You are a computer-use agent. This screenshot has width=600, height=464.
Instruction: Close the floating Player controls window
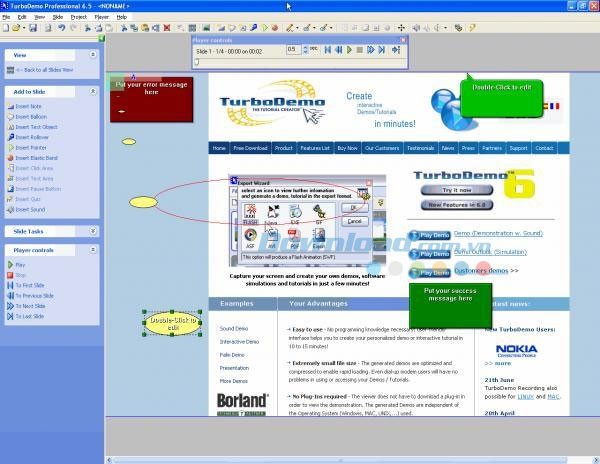[403, 40]
